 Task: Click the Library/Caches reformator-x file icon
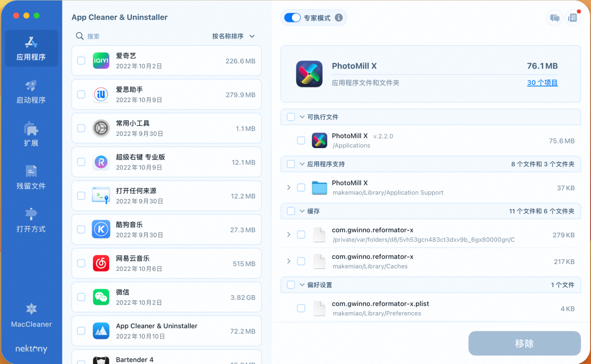pyautogui.click(x=319, y=261)
